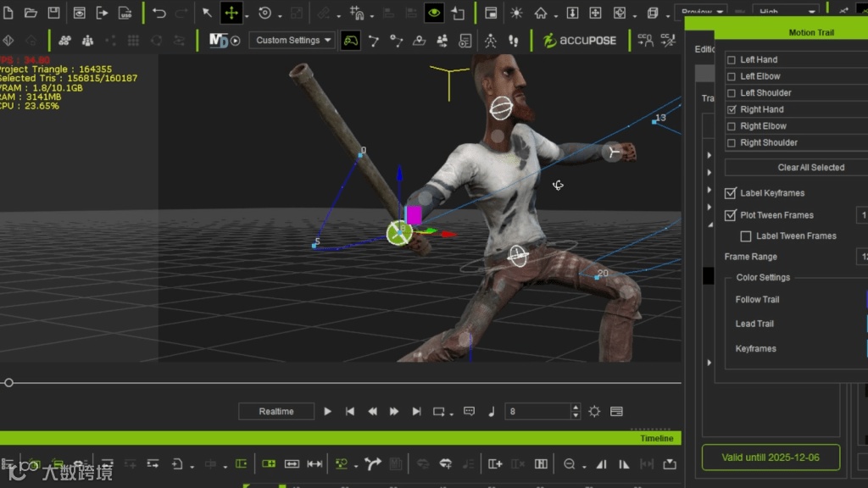The height and width of the screenshot is (488, 868).
Task: Click the zoom out icon in Timeline toolbar
Action: [570, 464]
